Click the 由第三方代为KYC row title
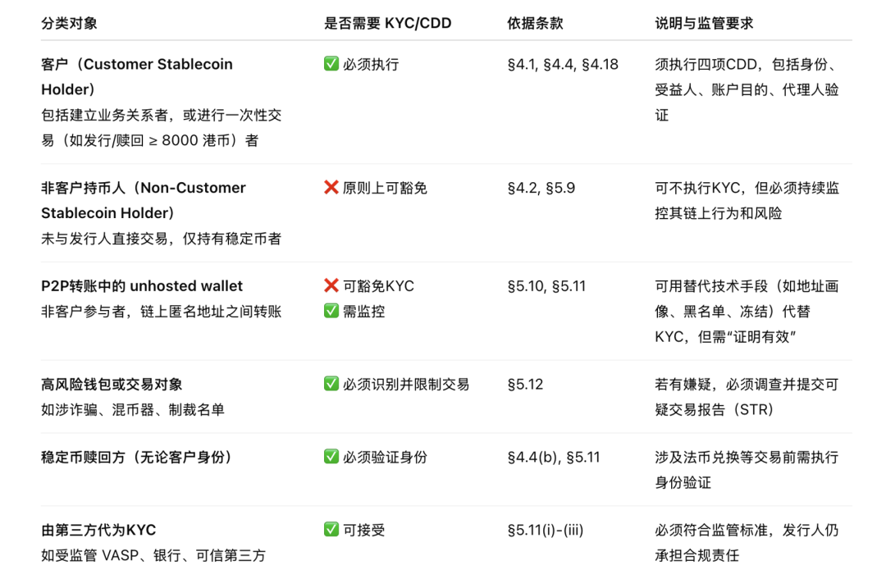This screenshot has height=588, width=886. [98, 530]
